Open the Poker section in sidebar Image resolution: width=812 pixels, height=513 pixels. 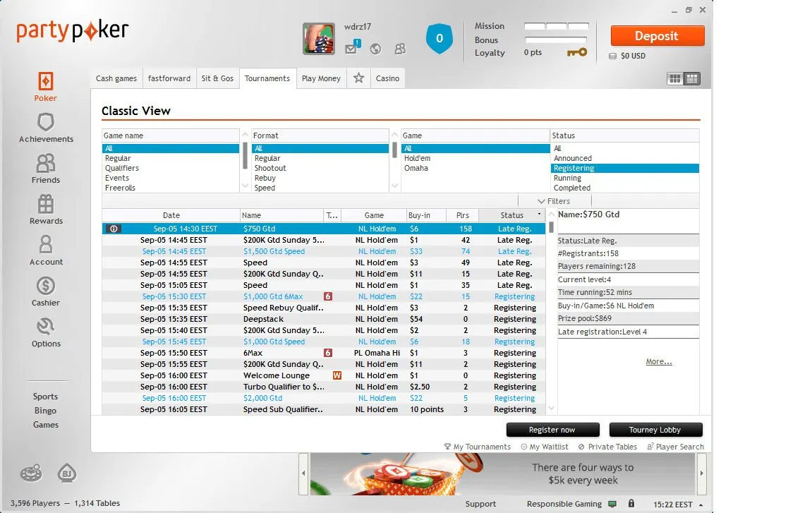46,87
